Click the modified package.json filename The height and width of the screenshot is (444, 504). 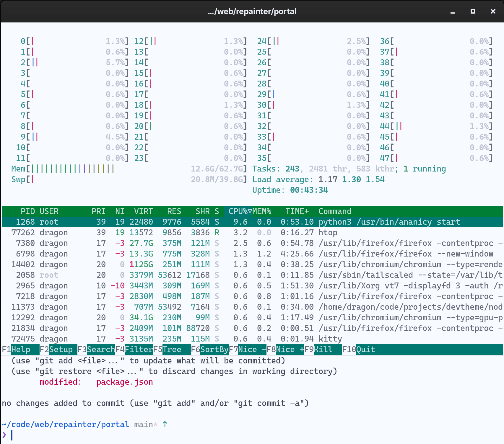tap(125, 382)
